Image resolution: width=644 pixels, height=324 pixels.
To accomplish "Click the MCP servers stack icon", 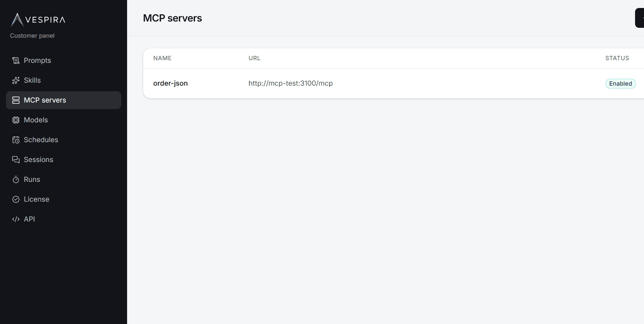I will point(16,100).
